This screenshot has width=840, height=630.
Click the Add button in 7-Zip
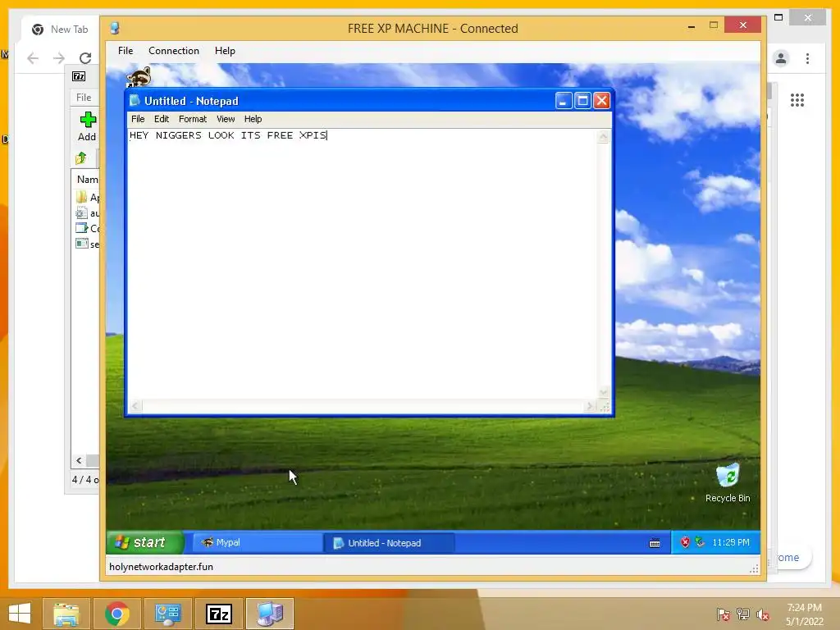87,126
